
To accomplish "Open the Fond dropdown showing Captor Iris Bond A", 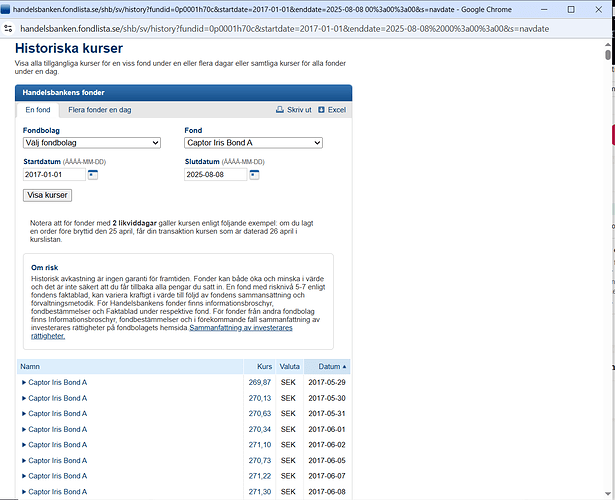I will (x=253, y=143).
